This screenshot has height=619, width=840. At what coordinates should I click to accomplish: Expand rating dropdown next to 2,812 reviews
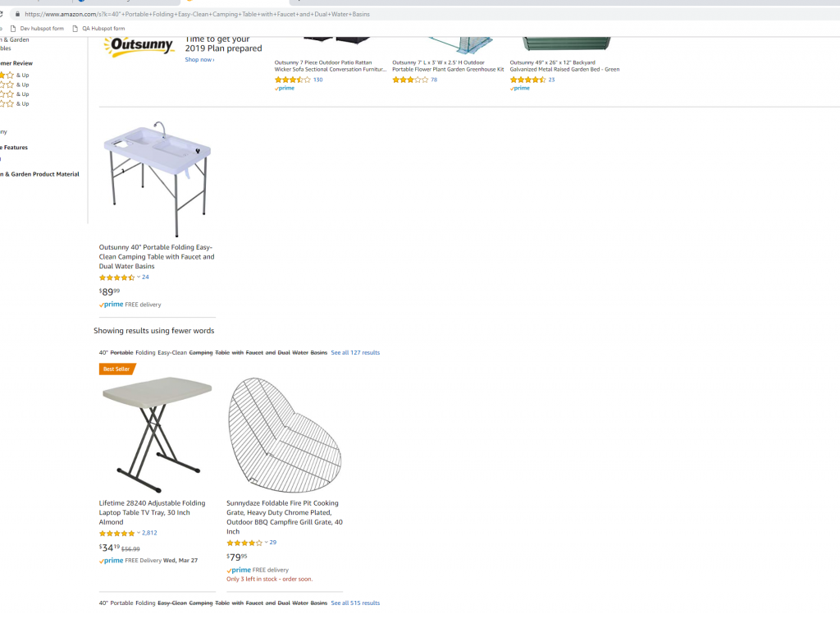139,533
